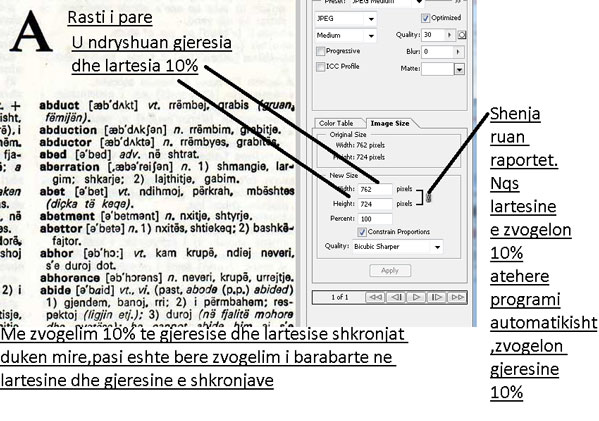Jump to last animation frame
599x421 pixels.
click(x=457, y=297)
